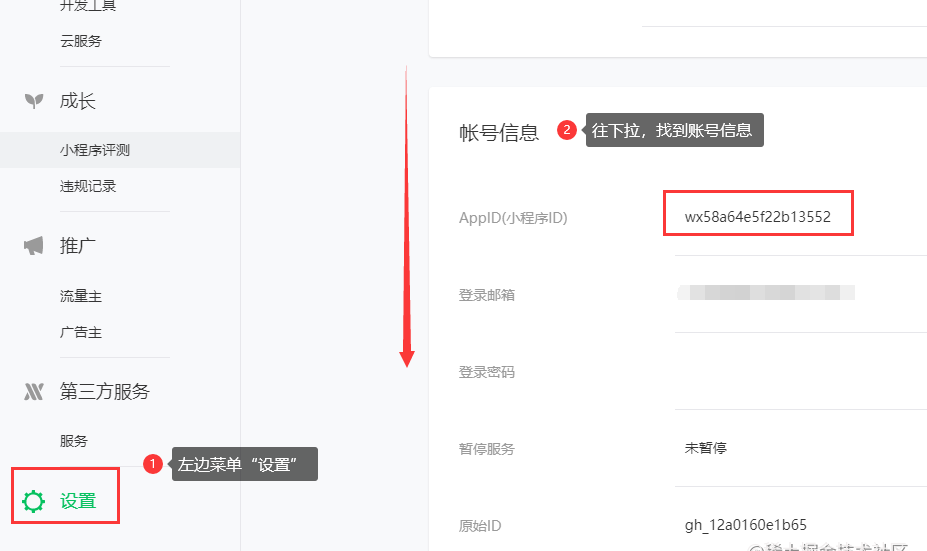
Task: Click the 帐号信息 section heading
Action: tap(499, 132)
